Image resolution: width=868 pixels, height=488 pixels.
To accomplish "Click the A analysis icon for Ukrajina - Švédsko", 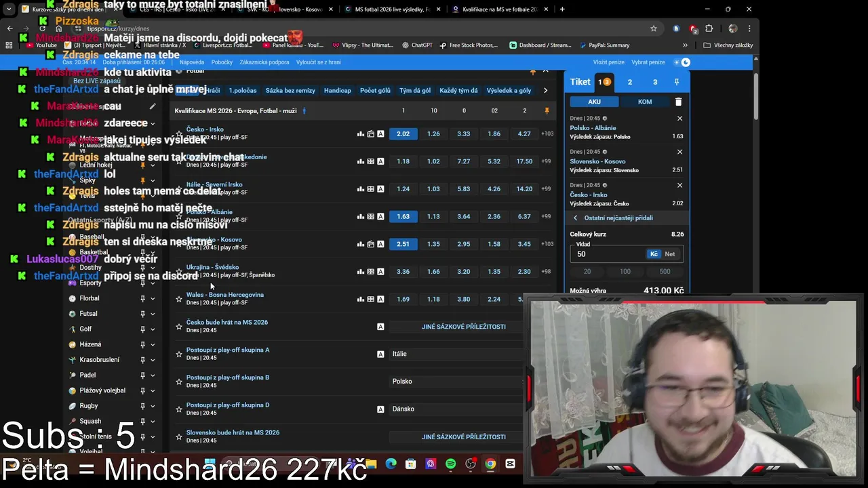I will tap(380, 272).
